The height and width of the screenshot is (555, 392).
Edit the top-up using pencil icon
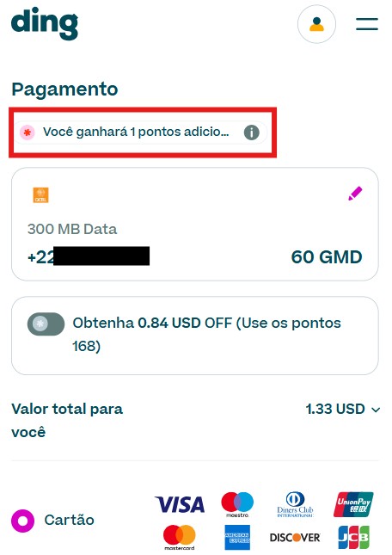click(355, 194)
